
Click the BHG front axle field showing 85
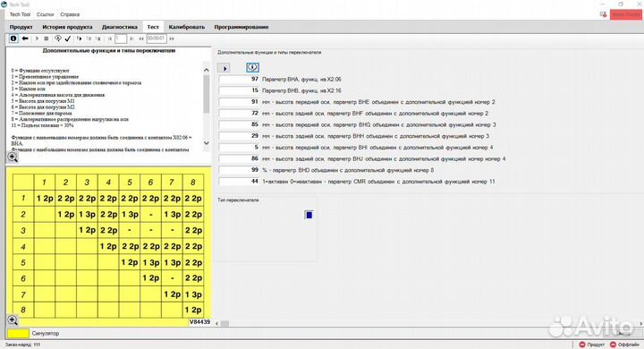coord(239,124)
